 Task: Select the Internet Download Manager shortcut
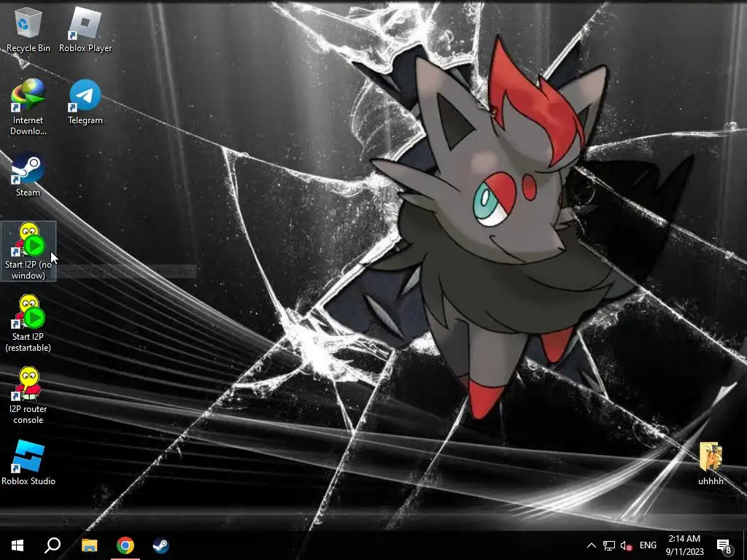click(28, 108)
